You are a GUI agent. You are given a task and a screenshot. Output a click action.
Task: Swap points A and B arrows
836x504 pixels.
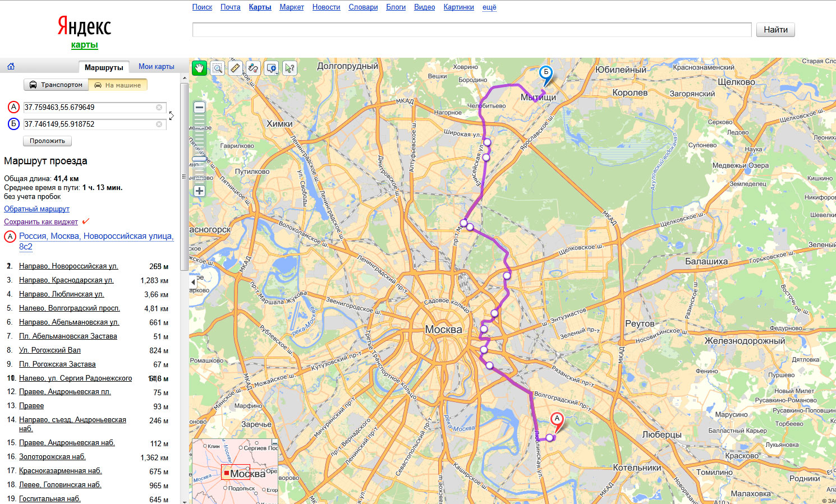[x=171, y=115]
